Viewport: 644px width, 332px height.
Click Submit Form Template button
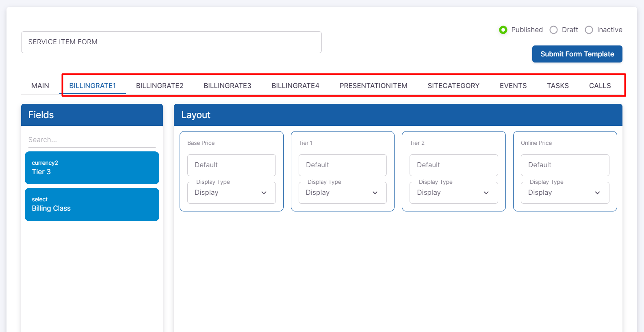coord(577,54)
